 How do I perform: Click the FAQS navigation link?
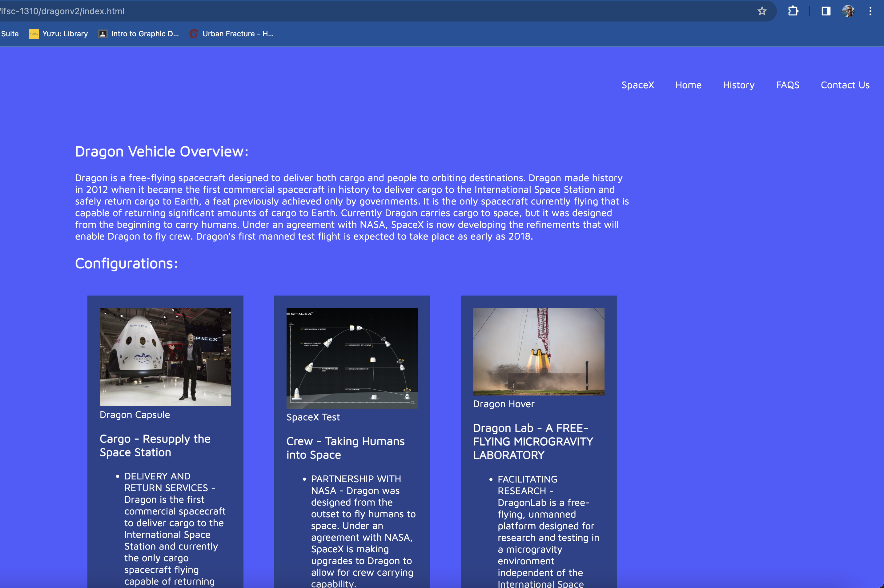click(787, 85)
